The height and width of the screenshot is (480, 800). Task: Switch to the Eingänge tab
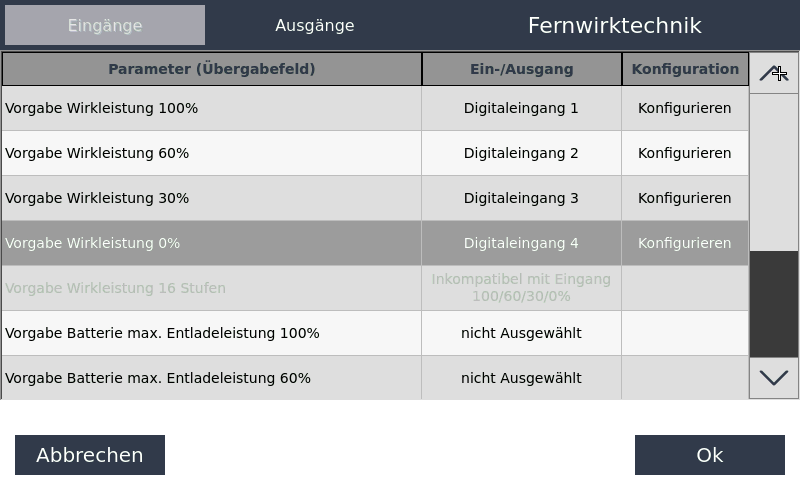pyautogui.click(x=105, y=25)
